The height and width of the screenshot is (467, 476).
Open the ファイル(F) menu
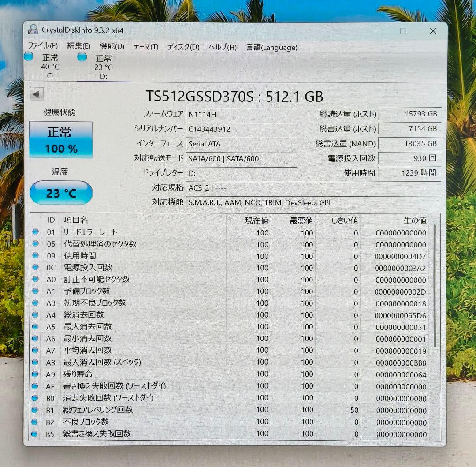[42, 46]
